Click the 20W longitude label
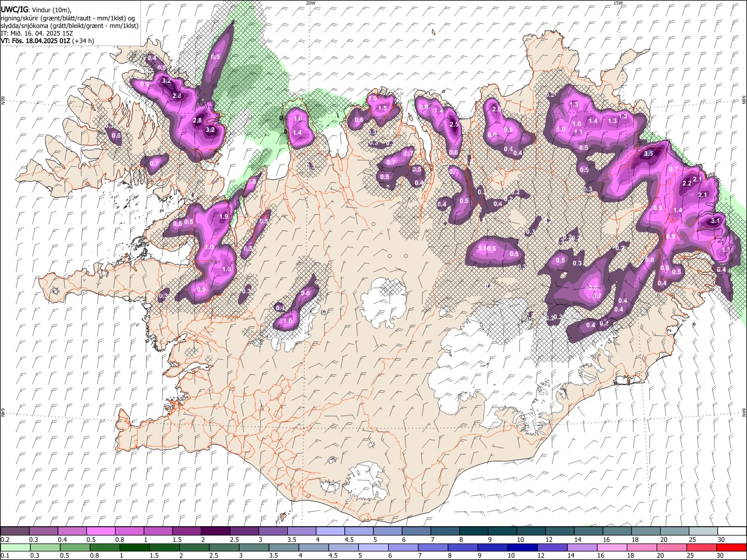This screenshot has height=560, width=747. click(310, 3)
